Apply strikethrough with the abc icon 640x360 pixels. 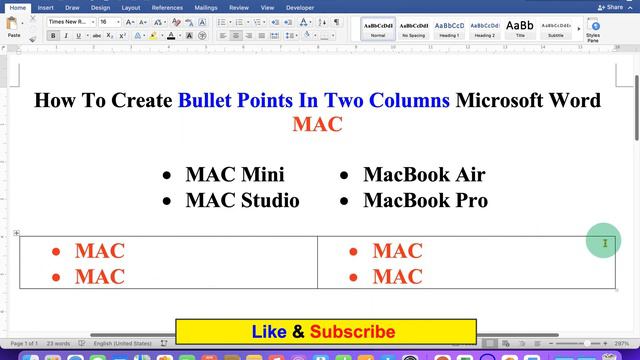tap(97, 36)
